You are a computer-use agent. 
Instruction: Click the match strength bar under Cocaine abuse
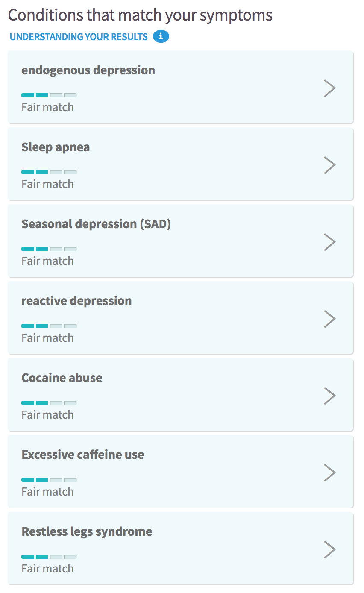pos(49,403)
